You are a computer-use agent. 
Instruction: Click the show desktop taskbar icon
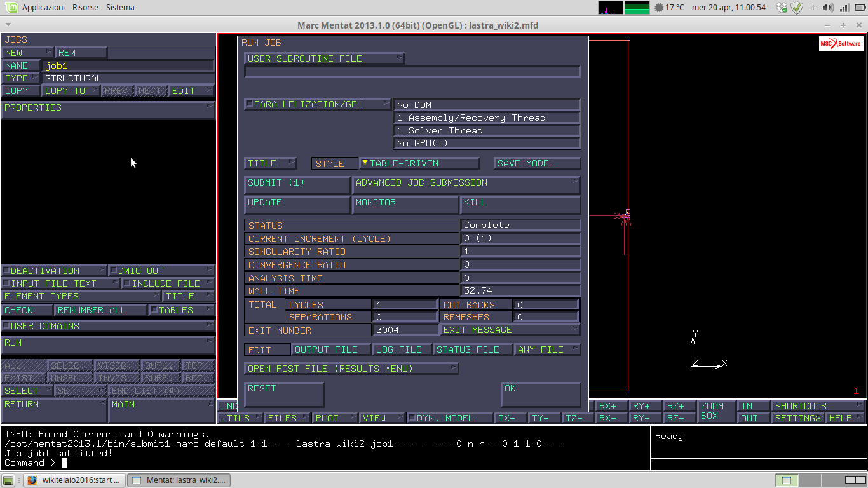[9, 480]
